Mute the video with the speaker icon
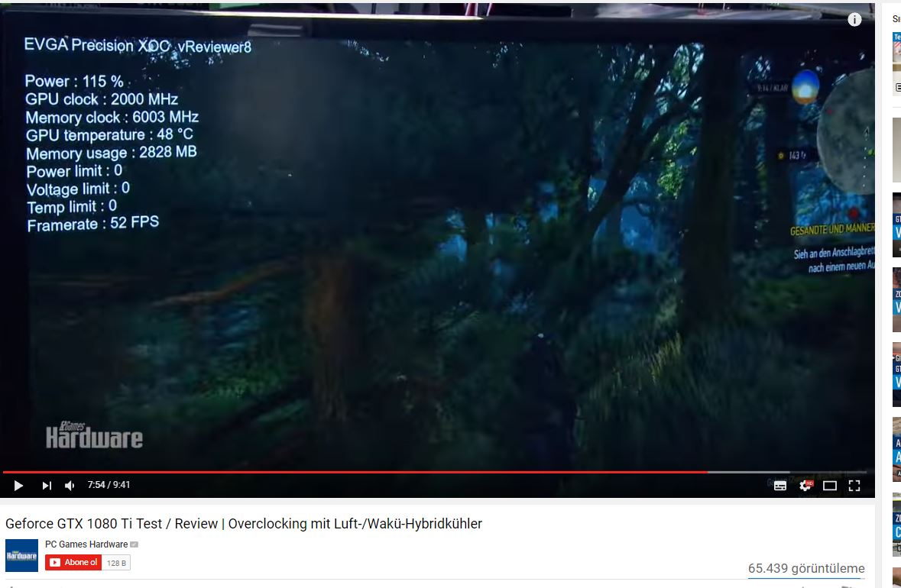 (70, 486)
